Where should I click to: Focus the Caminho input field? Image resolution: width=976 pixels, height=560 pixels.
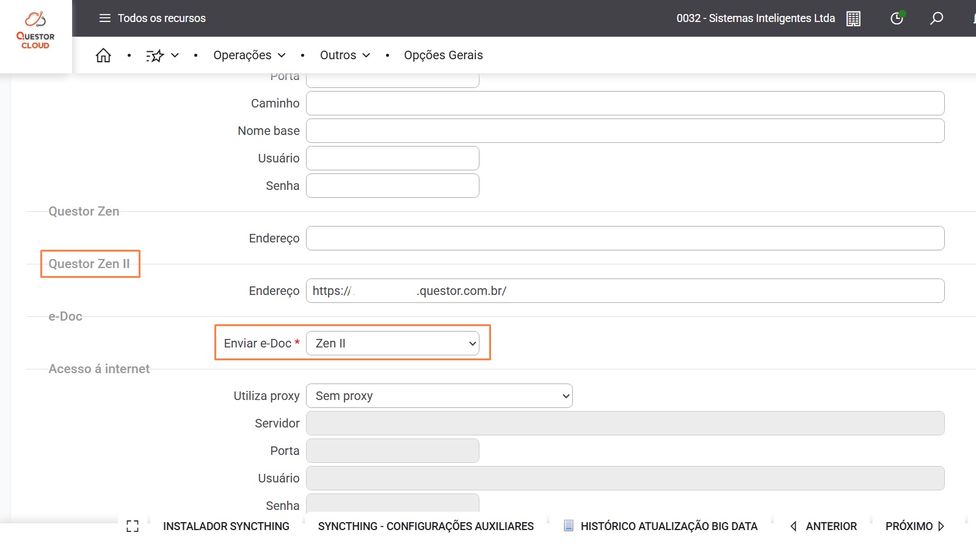(625, 103)
